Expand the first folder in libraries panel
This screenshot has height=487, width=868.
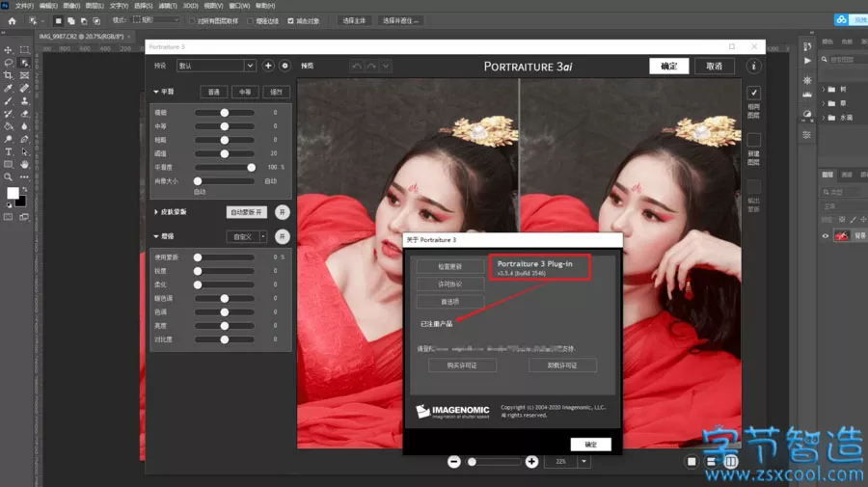pos(824,89)
